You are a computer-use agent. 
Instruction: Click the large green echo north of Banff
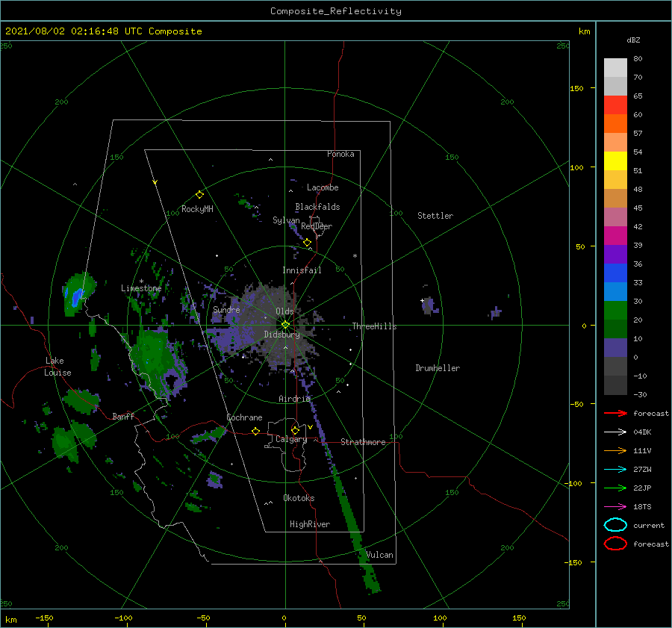155,358
